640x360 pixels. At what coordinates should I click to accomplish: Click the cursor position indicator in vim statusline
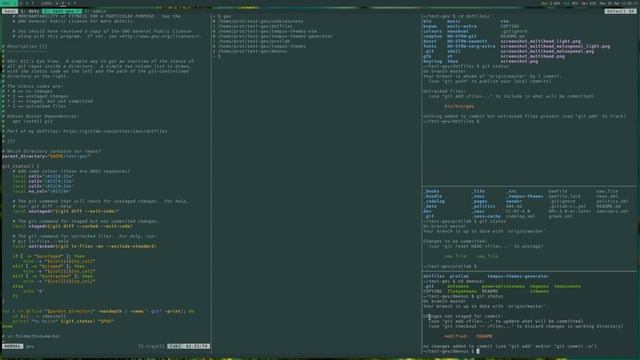click(189, 346)
